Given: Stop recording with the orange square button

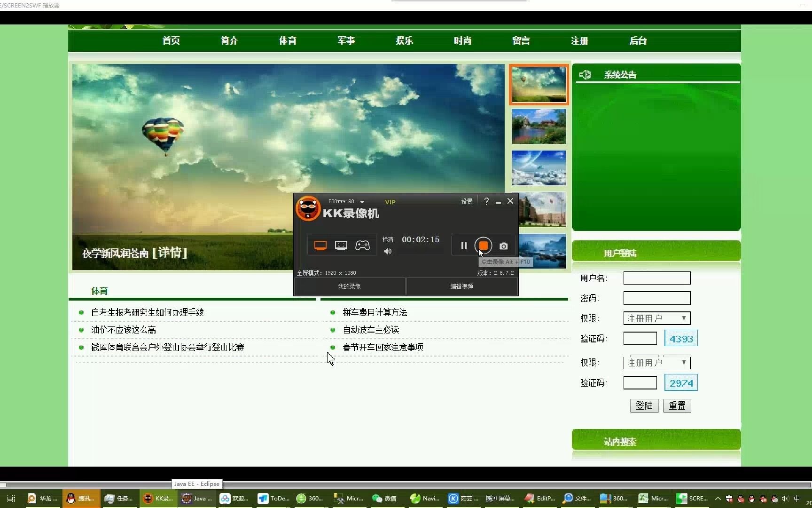Looking at the screenshot, I should click(483, 246).
